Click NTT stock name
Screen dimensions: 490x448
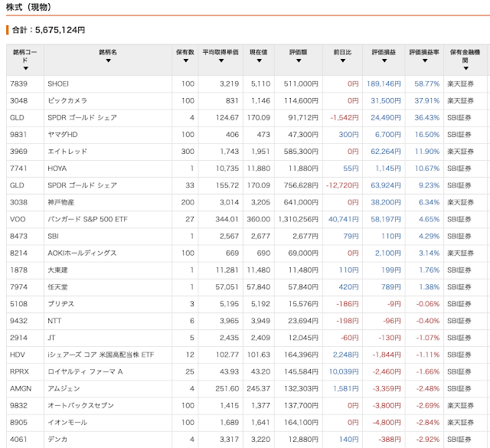(x=54, y=321)
